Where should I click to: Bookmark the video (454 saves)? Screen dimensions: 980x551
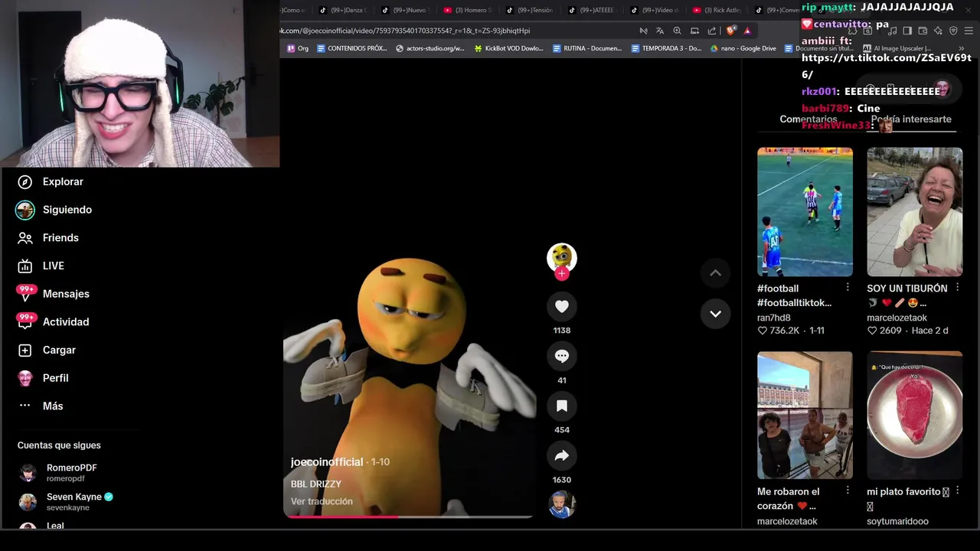(x=561, y=406)
